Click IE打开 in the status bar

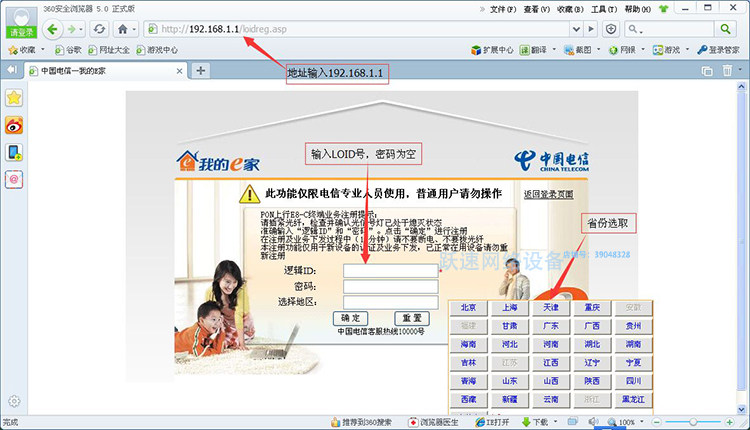click(x=492, y=422)
